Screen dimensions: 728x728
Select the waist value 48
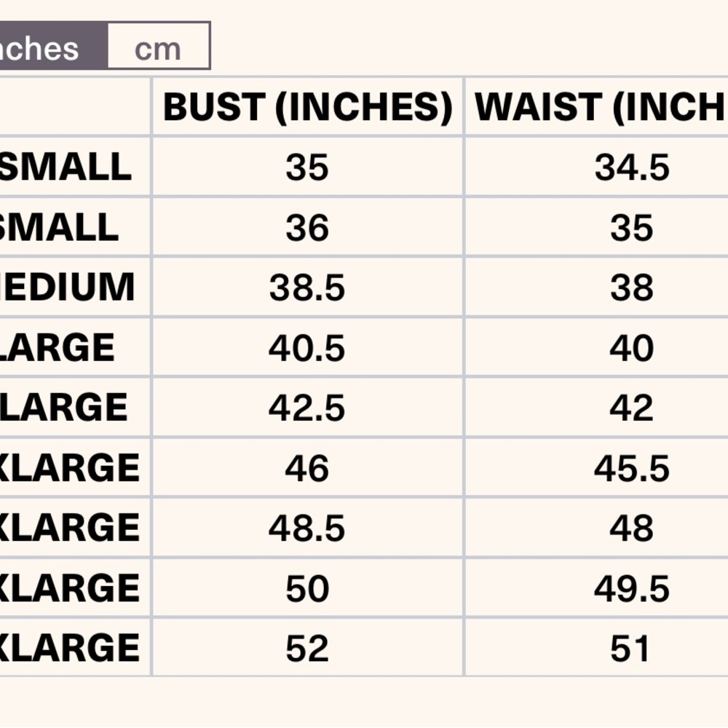pyautogui.click(x=631, y=528)
